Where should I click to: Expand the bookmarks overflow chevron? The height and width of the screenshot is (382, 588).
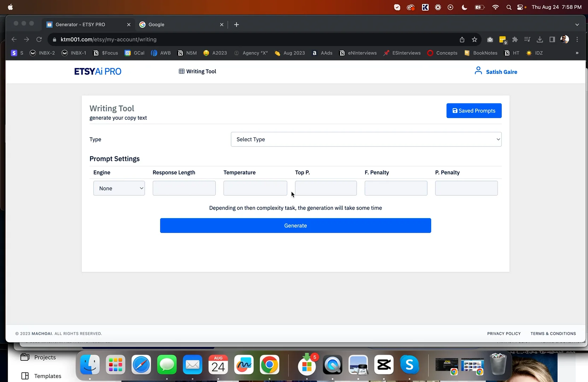tap(577, 53)
